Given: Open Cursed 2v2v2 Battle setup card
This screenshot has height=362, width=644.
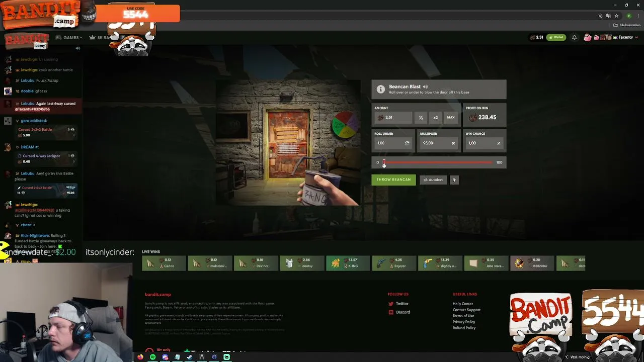Looking at the screenshot, I should pos(46,190).
